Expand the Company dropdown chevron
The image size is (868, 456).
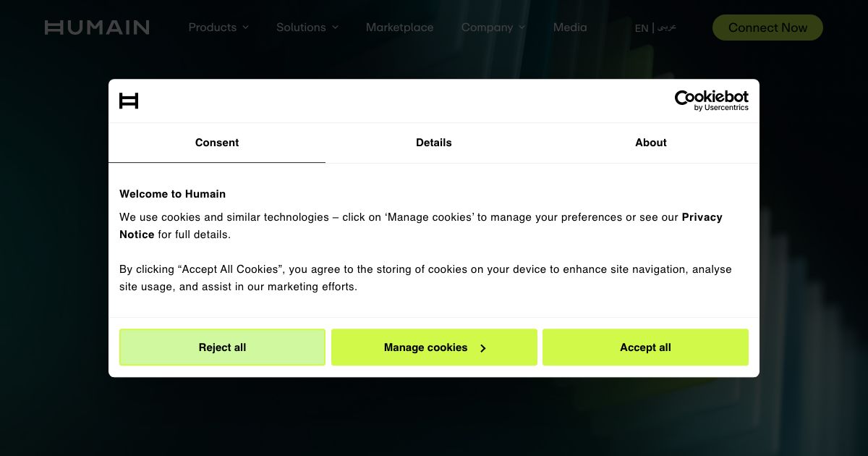522,28
